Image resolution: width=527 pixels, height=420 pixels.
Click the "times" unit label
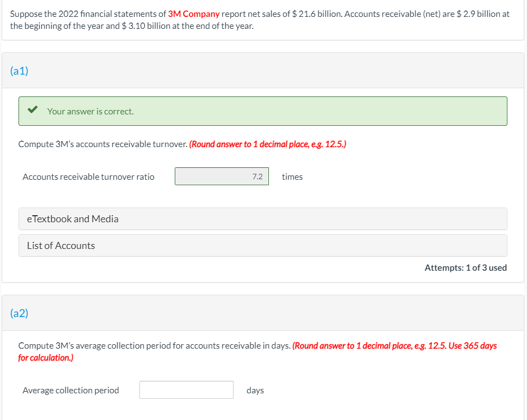292,176
